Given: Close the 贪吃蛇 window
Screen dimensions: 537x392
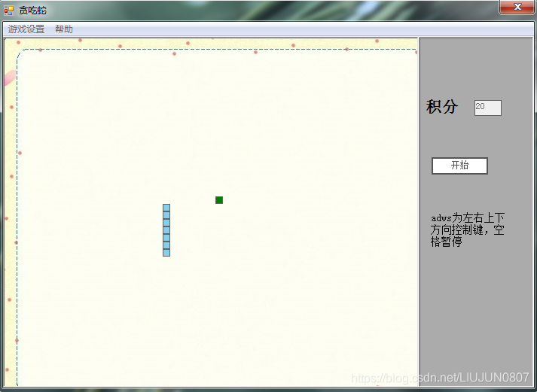Looking at the screenshot, I should coord(517,7).
